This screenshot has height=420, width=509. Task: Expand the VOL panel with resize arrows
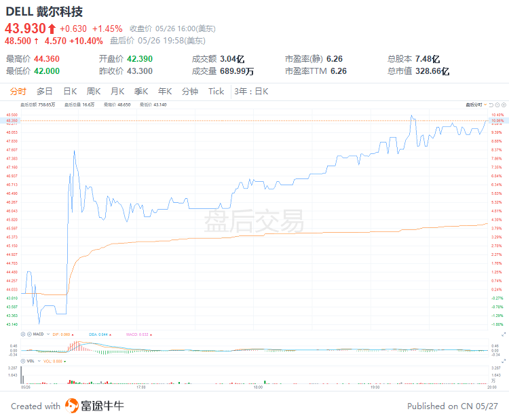[504, 361]
